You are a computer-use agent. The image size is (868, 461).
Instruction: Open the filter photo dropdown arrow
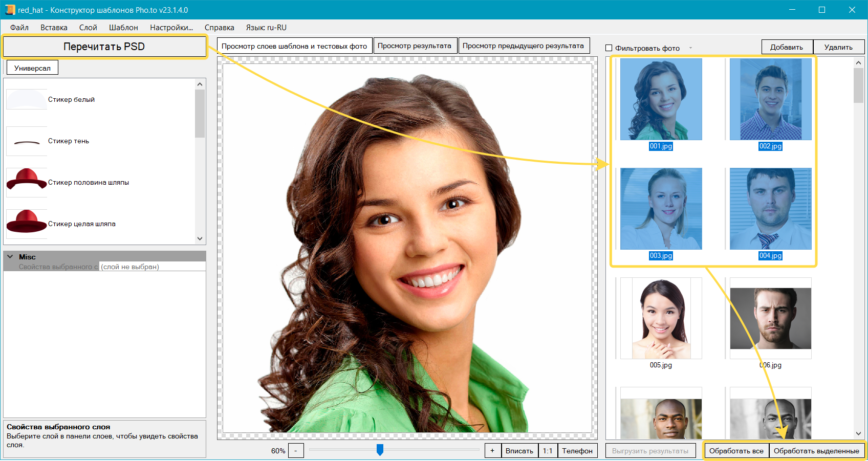pos(690,48)
